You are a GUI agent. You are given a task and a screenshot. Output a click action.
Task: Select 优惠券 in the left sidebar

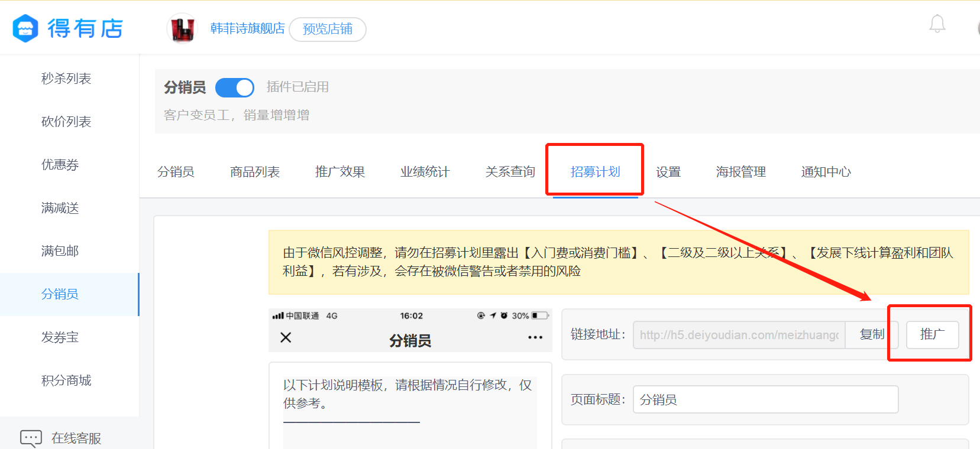point(60,165)
